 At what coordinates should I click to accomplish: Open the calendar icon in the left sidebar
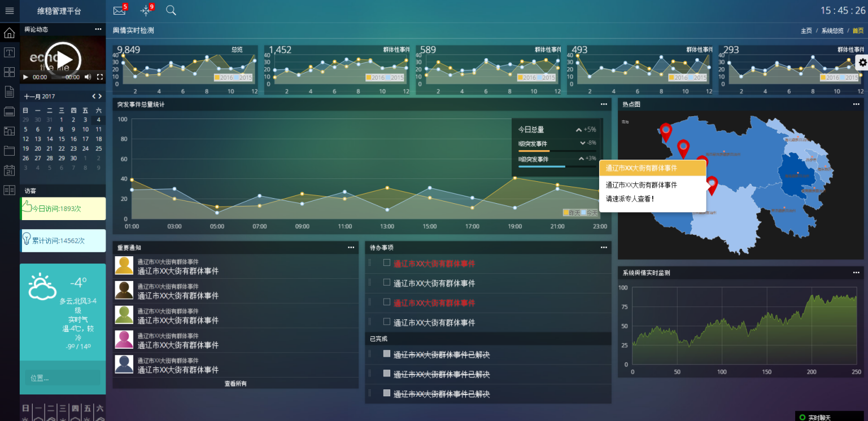(x=9, y=170)
